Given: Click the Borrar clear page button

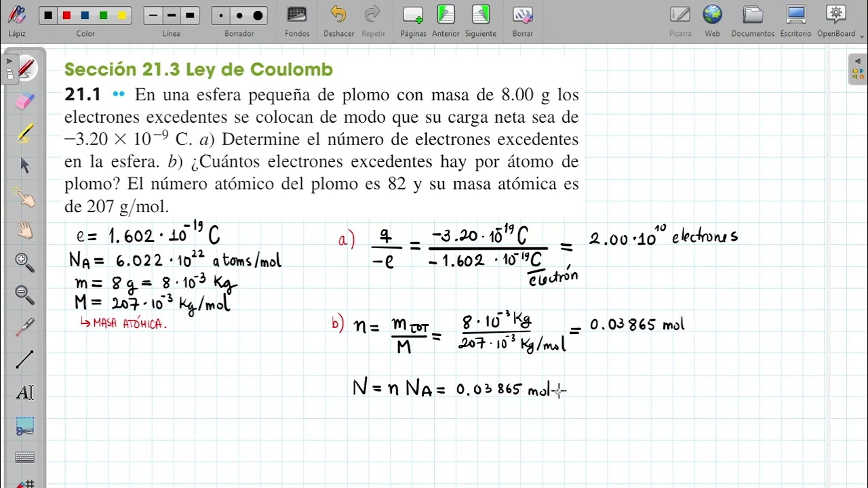Looking at the screenshot, I should click(x=522, y=20).
